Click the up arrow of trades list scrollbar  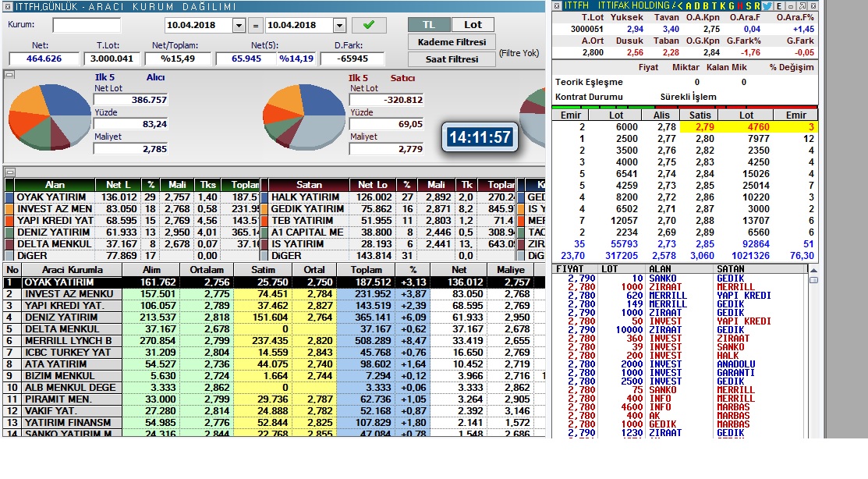[813, 270]
